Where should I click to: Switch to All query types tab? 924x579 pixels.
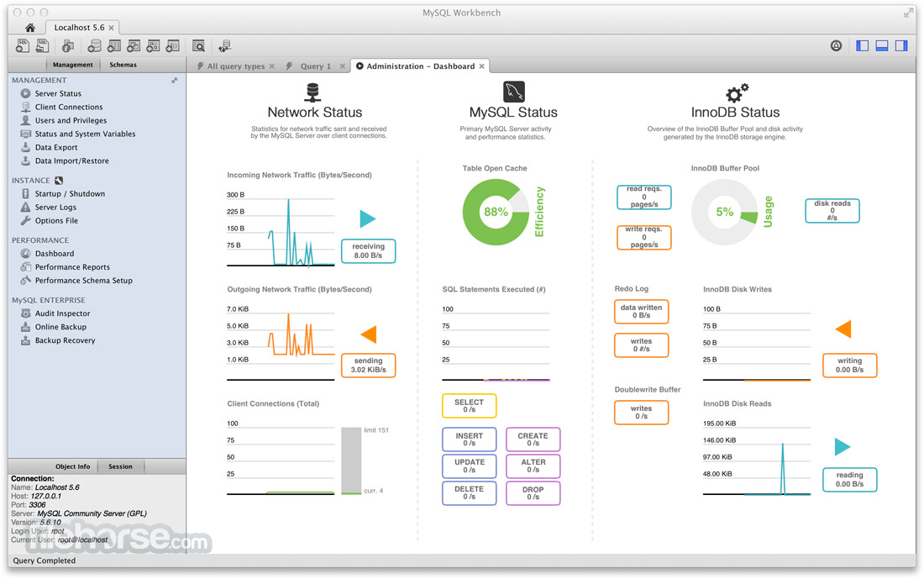(x=236, y=66)
